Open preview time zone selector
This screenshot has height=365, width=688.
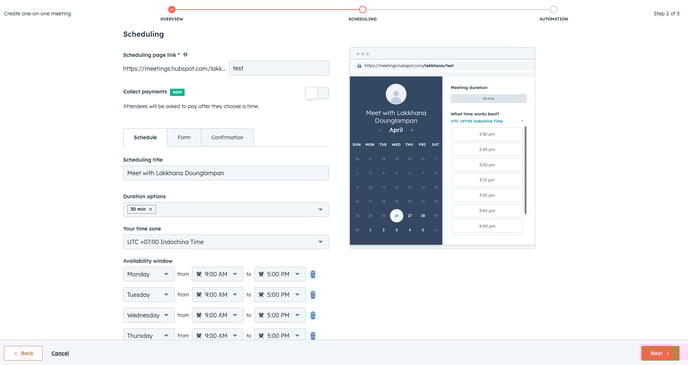pos(487,121)
